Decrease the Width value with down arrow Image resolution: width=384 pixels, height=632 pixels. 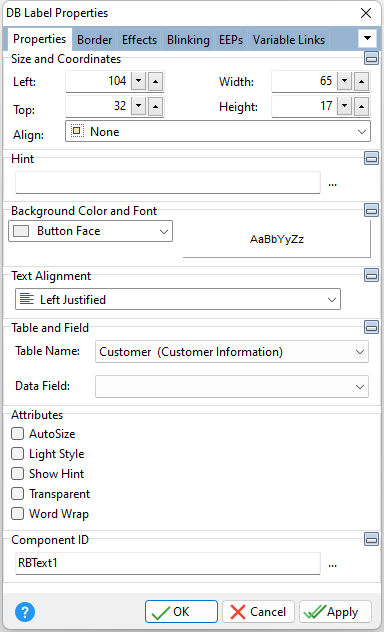(x=345, y=81)
